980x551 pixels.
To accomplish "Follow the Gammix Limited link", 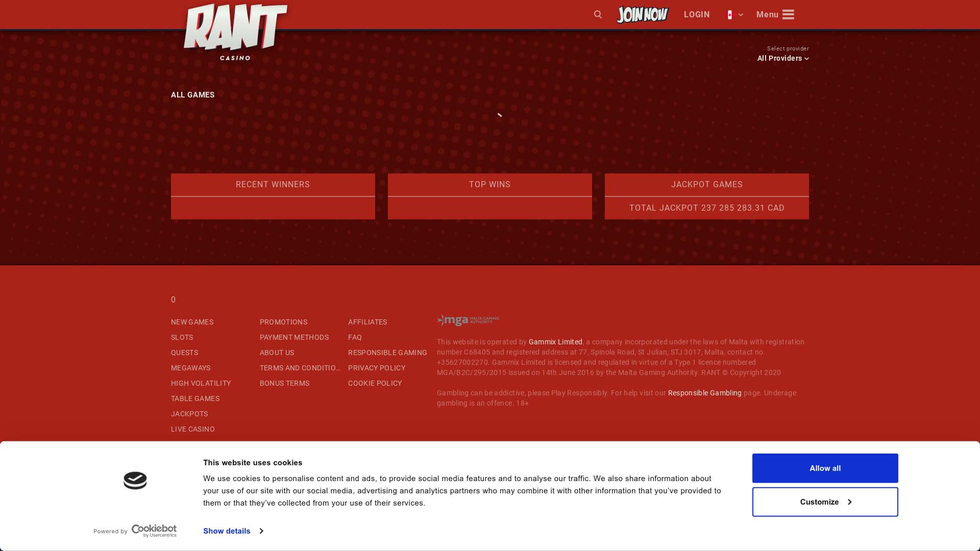I will [555, 342].
